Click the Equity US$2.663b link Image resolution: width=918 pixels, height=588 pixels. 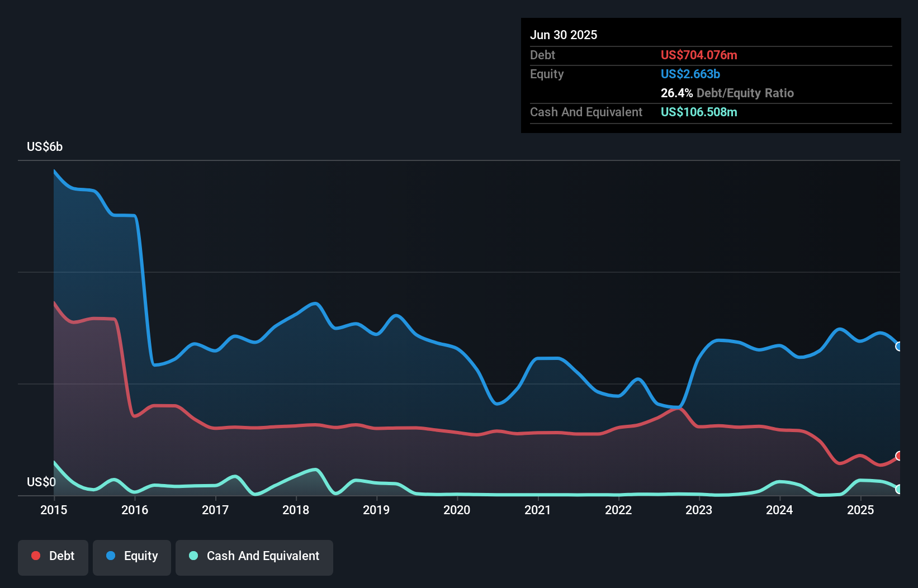click(x=690, y=74)
